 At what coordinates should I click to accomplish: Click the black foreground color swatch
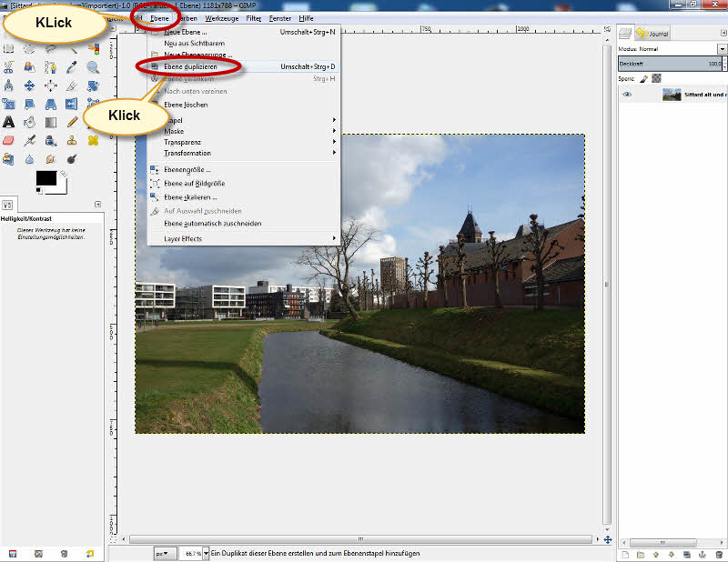click(x=45, y=179)
